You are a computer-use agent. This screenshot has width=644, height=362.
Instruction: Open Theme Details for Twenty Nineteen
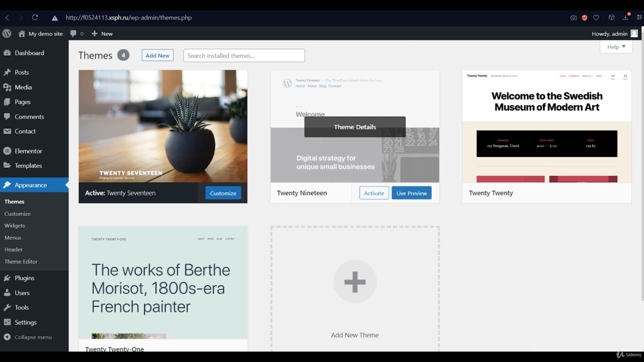point(355,127)
